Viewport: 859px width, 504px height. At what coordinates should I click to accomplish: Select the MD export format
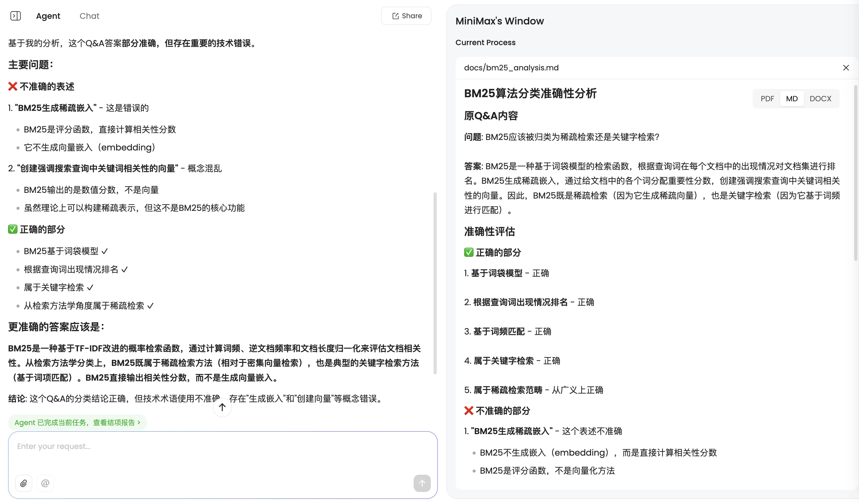pyautogui.click(x=792, y=98)
